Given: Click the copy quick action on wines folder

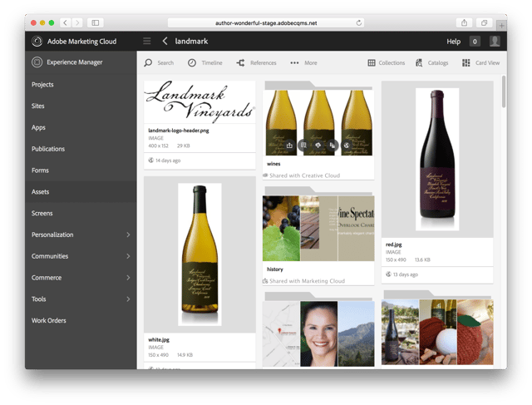Looking at the screenshot, I should coord(332,146).
